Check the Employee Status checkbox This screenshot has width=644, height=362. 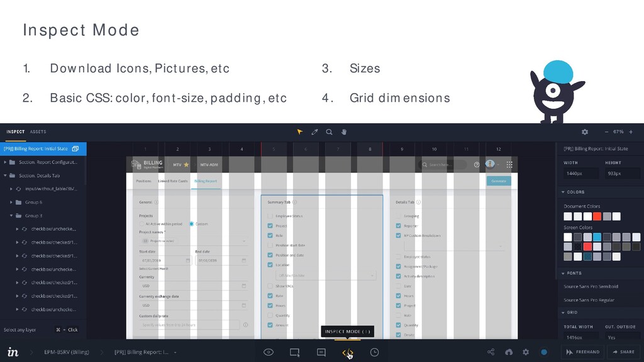(x=270, y=216)
